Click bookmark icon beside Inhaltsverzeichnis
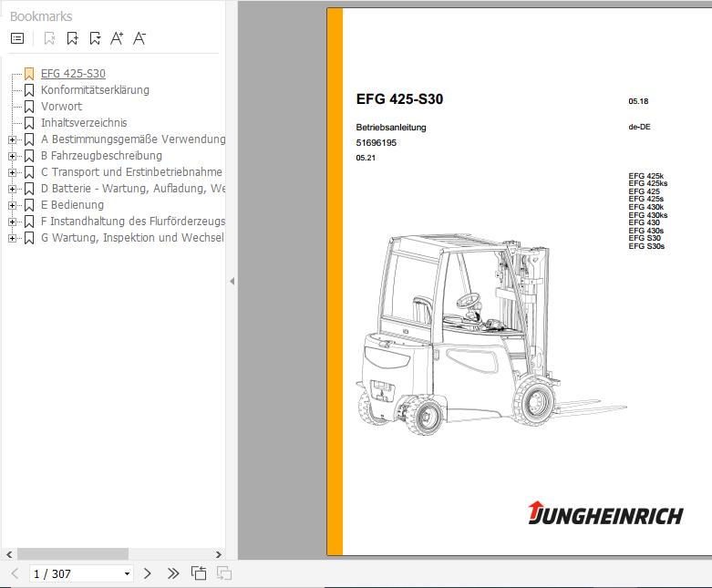The image size is (712, 588). 29,123
